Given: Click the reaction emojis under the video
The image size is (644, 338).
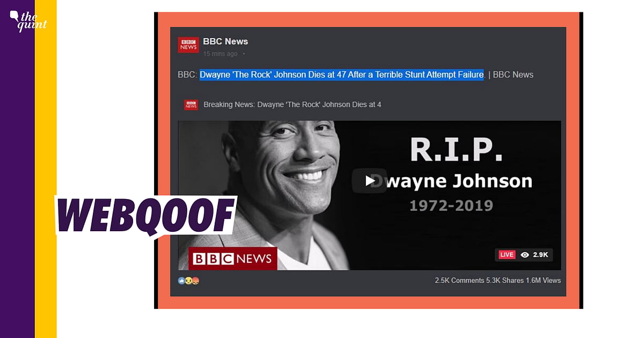Looking at the screenshot, I should pos(188,281).
